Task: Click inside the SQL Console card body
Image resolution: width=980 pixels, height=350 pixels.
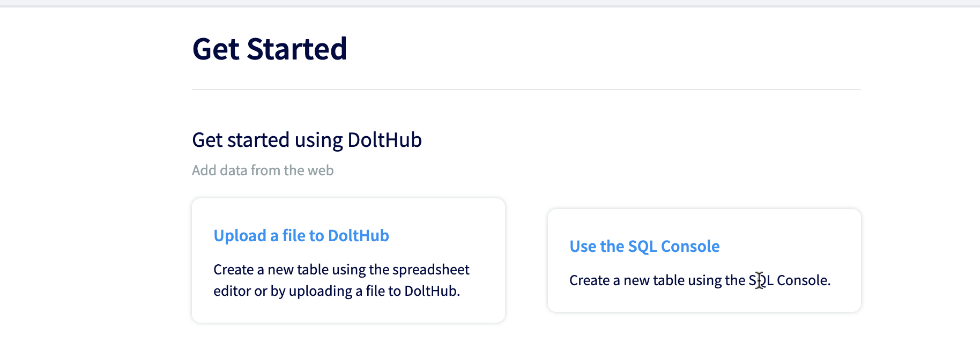Action: 700,280
